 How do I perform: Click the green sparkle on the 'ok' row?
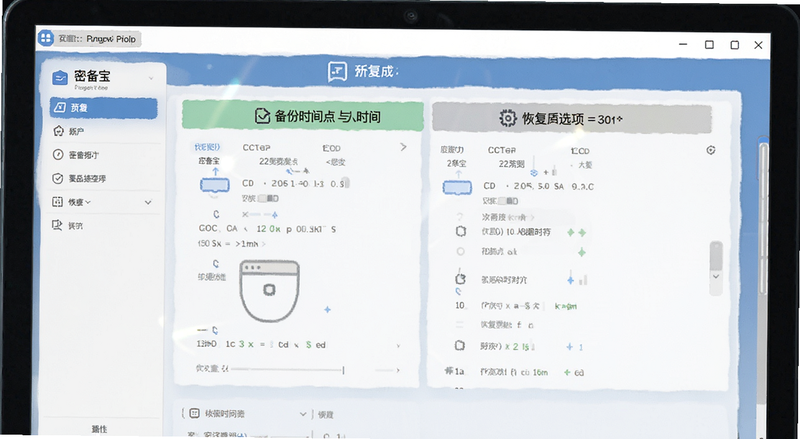pos(582,252)
